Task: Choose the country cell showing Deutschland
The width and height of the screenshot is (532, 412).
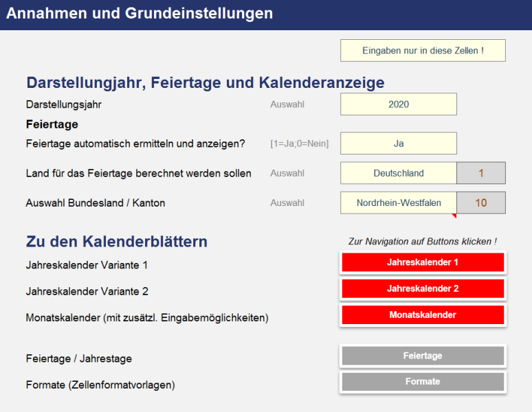Action: coord(399,173)
